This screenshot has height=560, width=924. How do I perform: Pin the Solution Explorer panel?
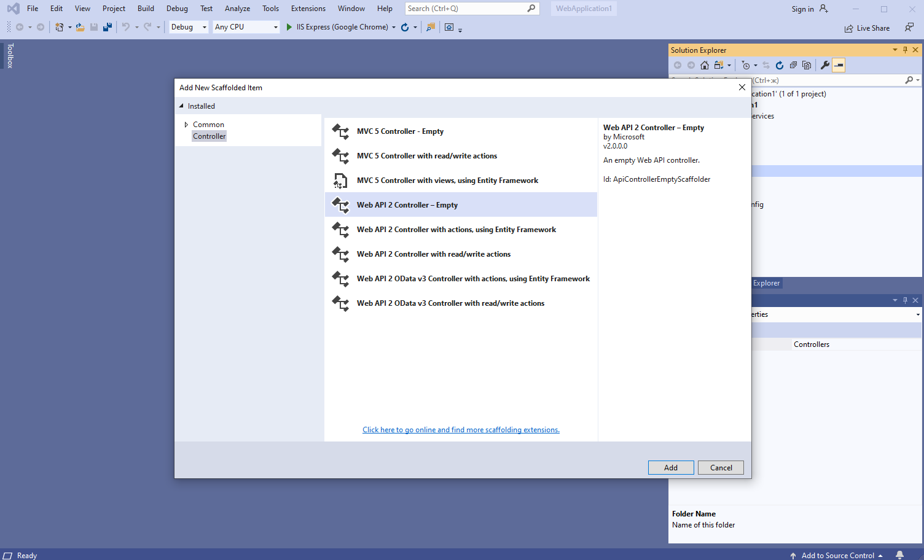pos(905,50)
